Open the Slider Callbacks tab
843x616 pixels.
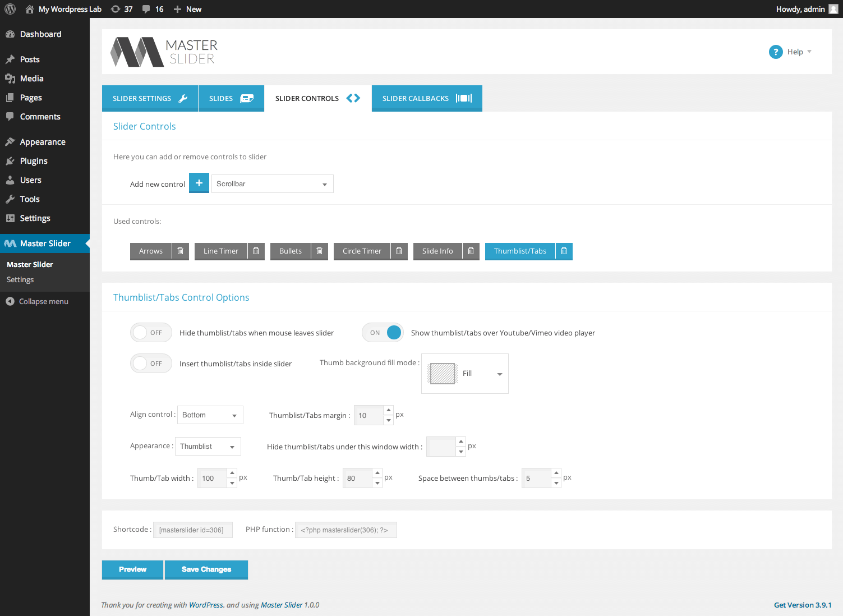coord(427,98)
